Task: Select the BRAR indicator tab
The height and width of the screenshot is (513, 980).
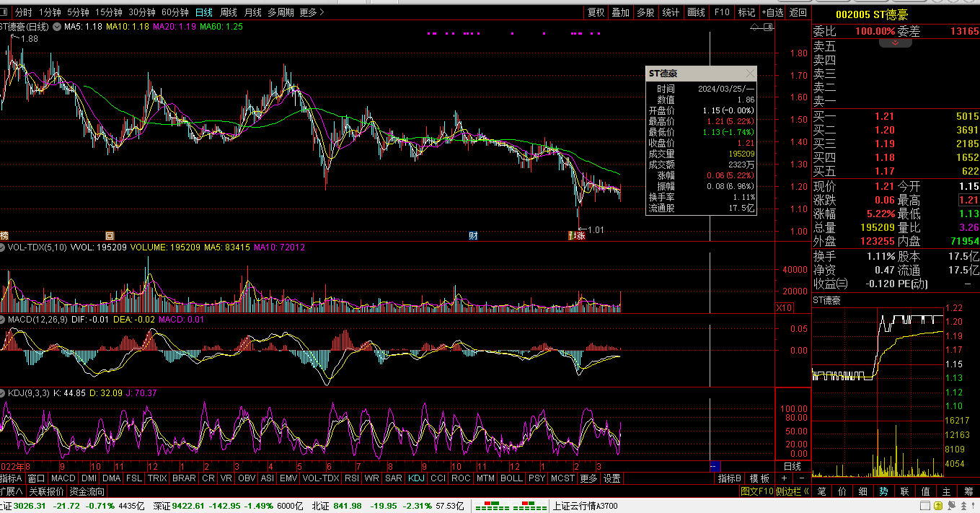Action: pyautogui.click(x=184, y=478)
